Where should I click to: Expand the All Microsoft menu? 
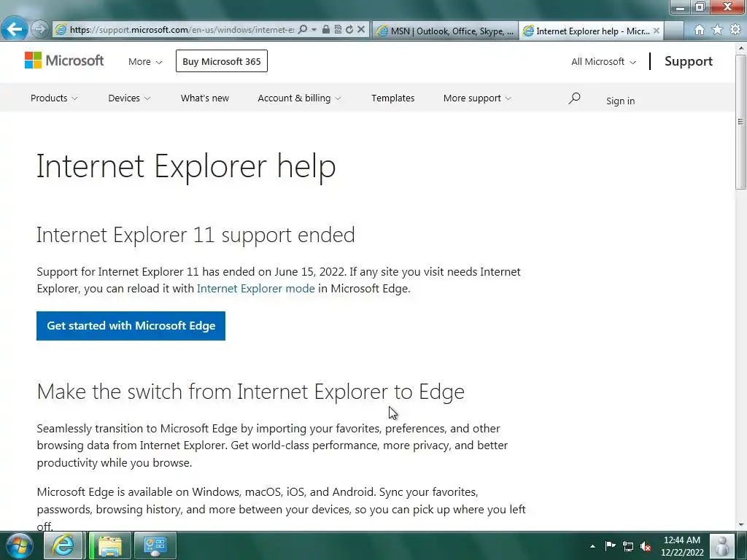click(603, 61)
